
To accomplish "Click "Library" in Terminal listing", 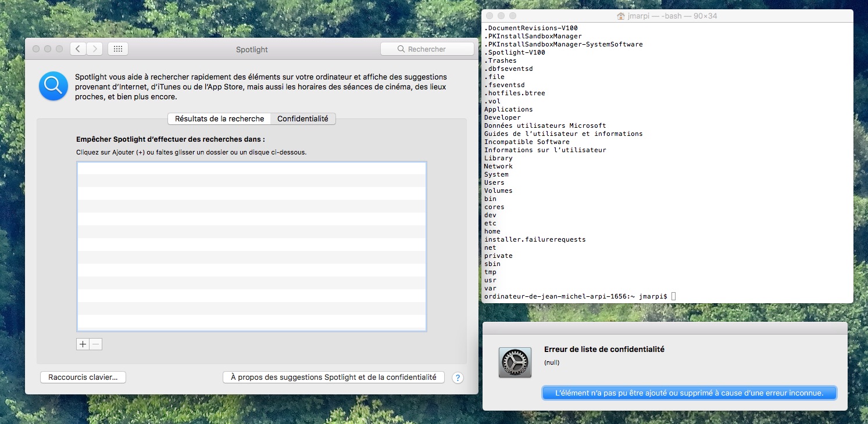I will (498, 158).
